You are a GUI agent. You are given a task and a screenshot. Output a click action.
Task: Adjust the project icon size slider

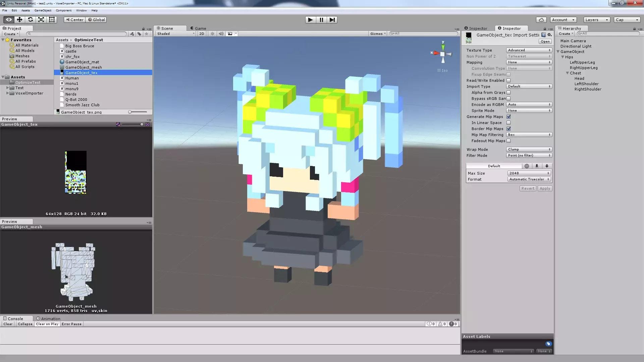130,112
